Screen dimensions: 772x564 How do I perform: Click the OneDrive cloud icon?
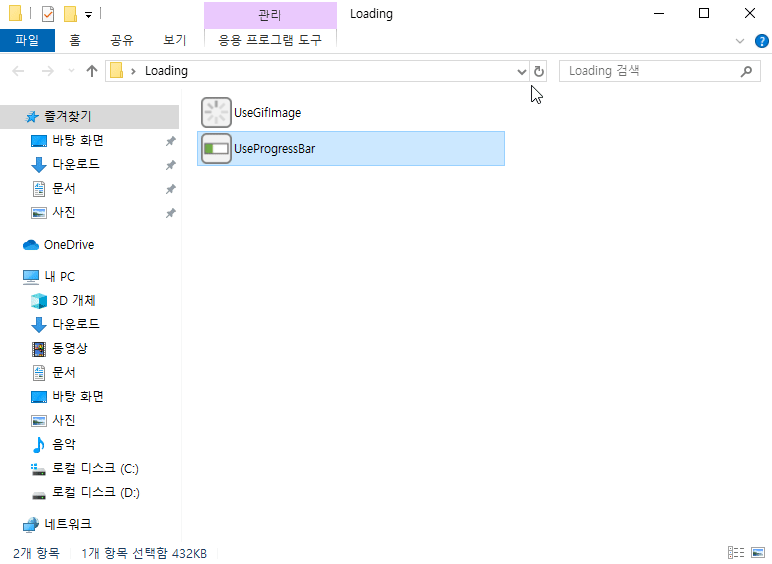(31, 245)
